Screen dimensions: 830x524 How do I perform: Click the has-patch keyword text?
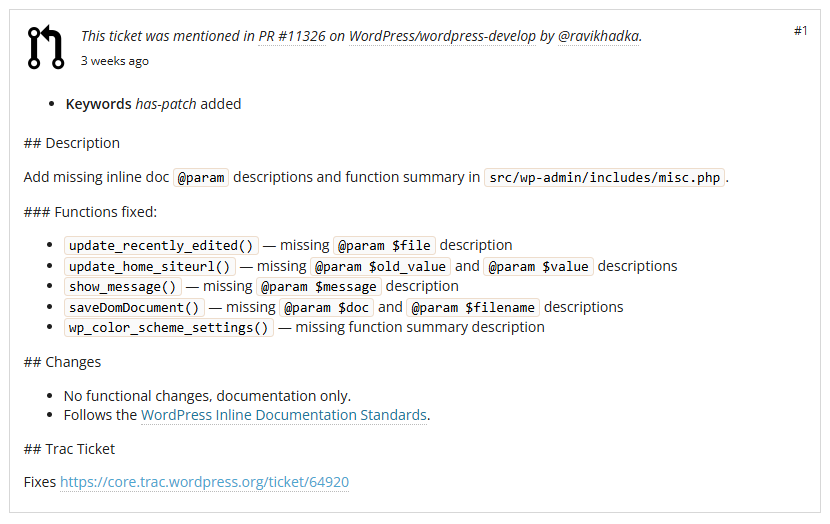[166, 104]
